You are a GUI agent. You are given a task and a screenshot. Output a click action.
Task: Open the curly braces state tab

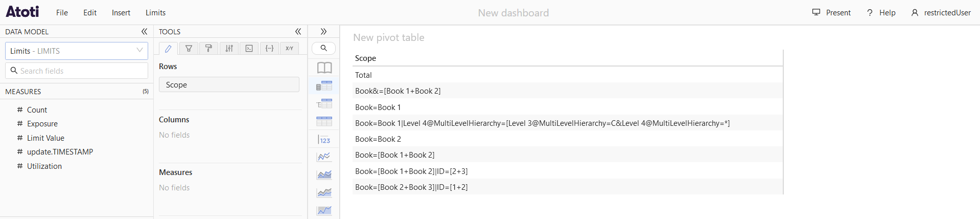click(x=269, y=49)
